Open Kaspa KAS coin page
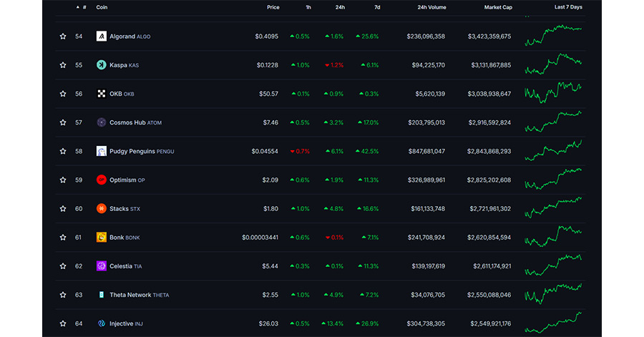The image size is (644, 337). coord(124,65)
